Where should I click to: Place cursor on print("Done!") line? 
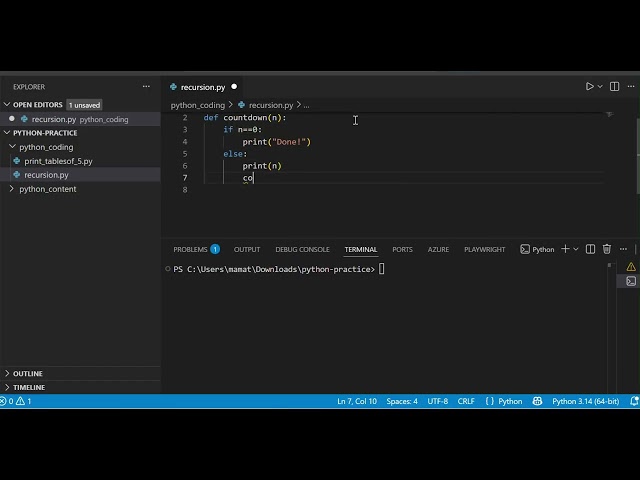click(277, 142)
